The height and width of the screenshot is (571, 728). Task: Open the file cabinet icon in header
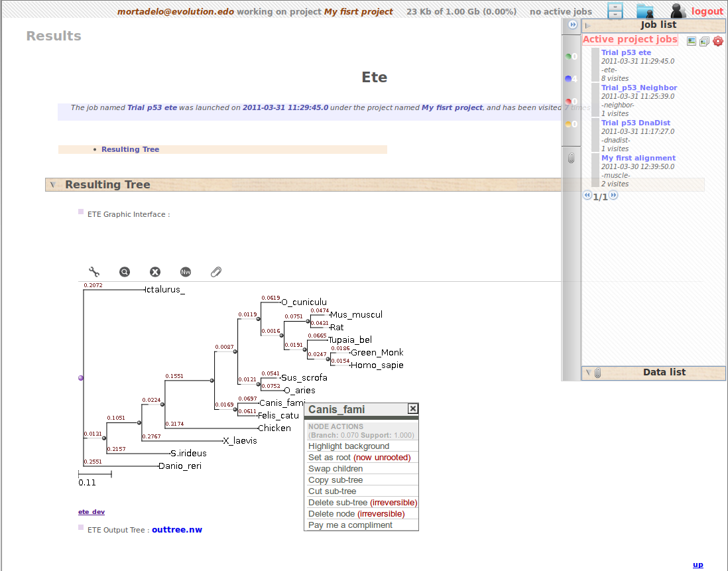(616, 11)
